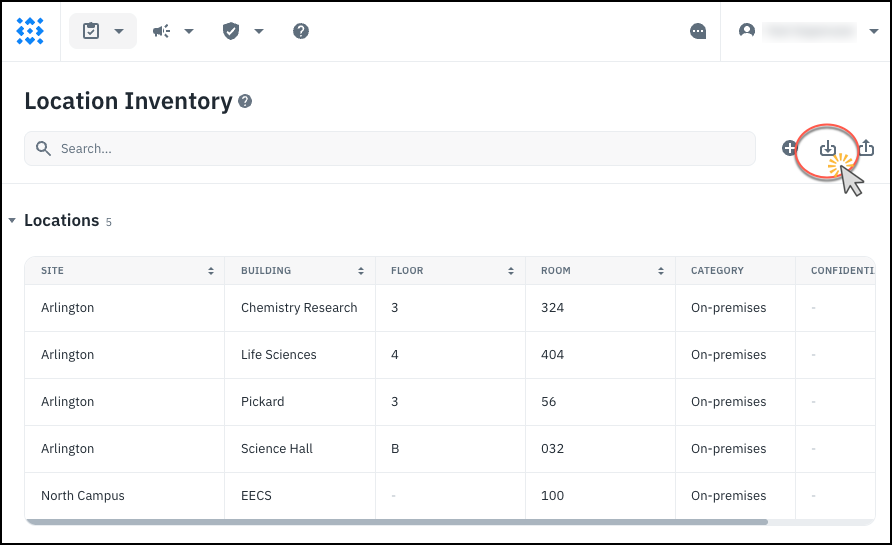Click the add location plus icon
The image size is (892, 545).
(789, 148)
